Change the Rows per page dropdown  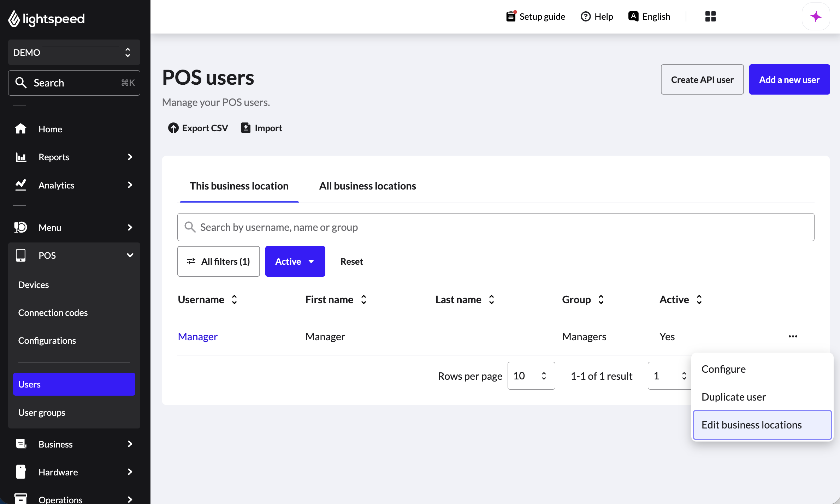point(531,376)
